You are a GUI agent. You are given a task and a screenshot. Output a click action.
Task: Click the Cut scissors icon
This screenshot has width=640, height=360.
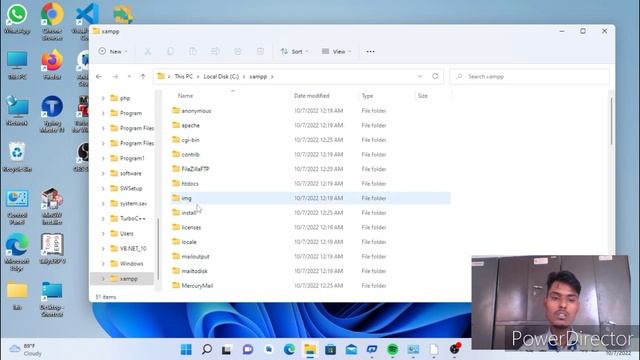(x=148, y=51)
